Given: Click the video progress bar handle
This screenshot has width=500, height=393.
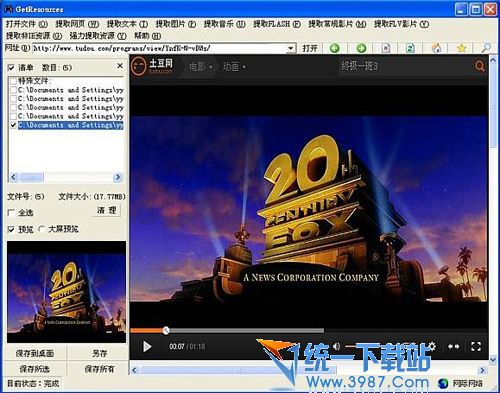Looking at the screenshot, I should click(166, 330).
